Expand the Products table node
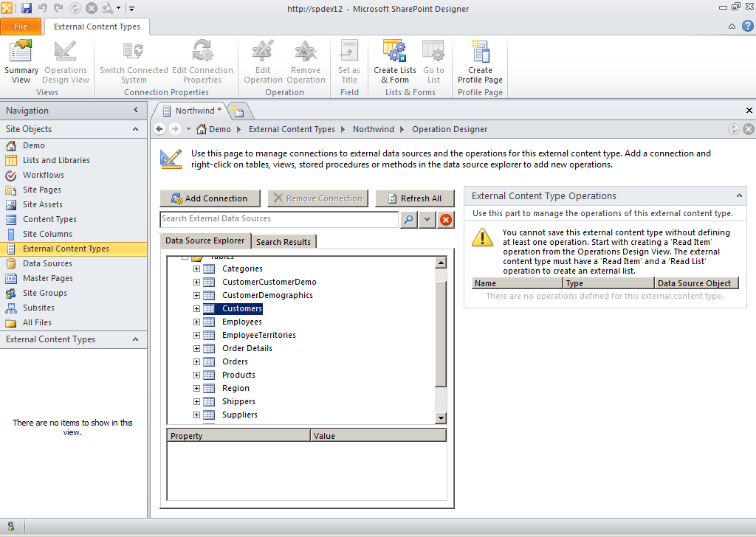This screenshot has height=537, width=756. pos(196,375)
